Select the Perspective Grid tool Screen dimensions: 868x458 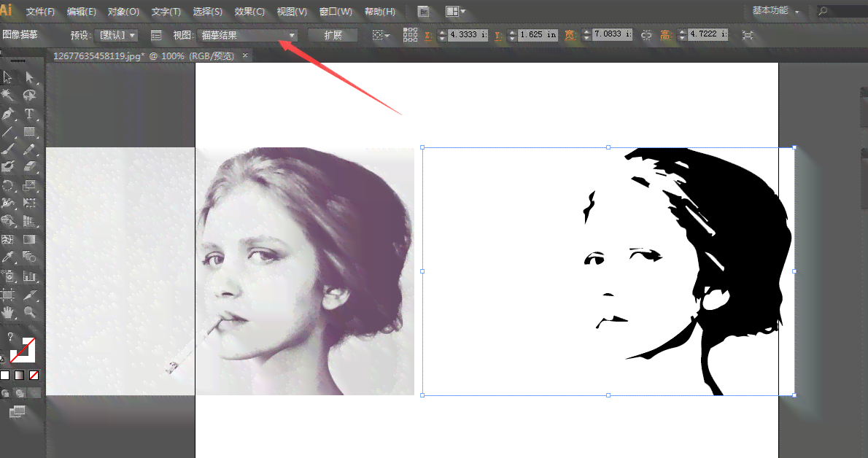(x=29, y=222)
